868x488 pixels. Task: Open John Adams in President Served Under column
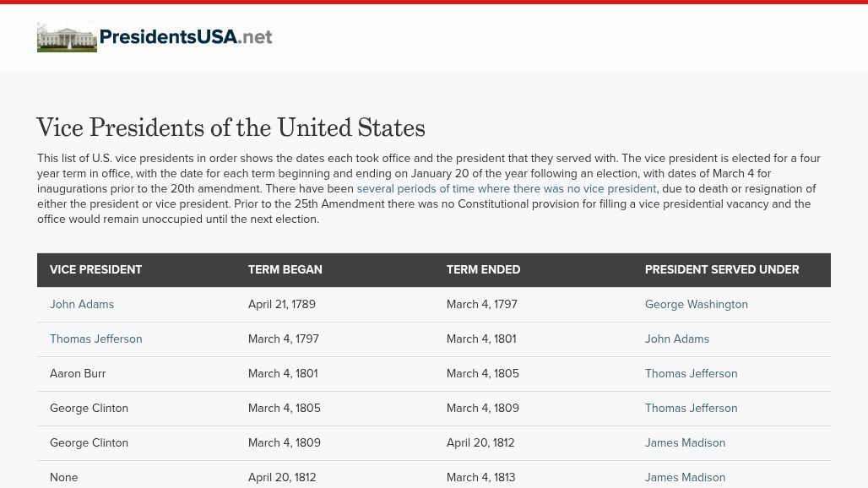click(676, 339)
